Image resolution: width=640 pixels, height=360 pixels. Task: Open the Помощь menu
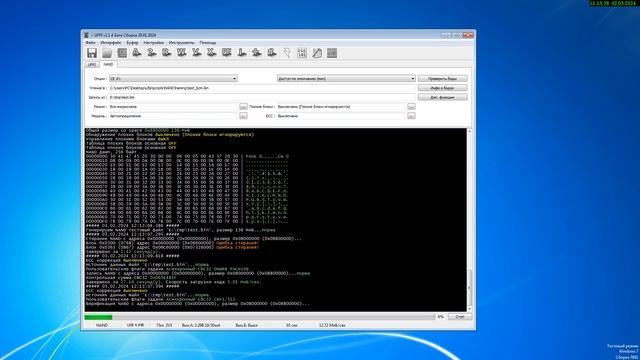click(208, 42)
